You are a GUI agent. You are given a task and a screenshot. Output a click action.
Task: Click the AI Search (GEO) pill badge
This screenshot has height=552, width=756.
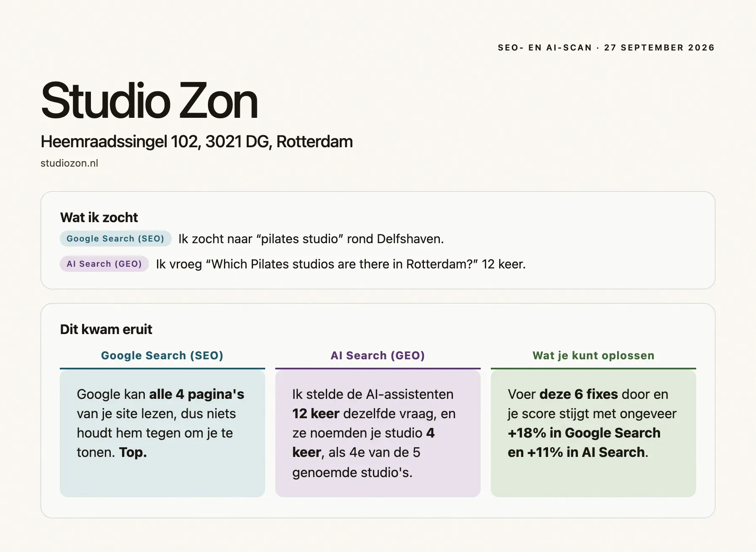tap(104, 264)
